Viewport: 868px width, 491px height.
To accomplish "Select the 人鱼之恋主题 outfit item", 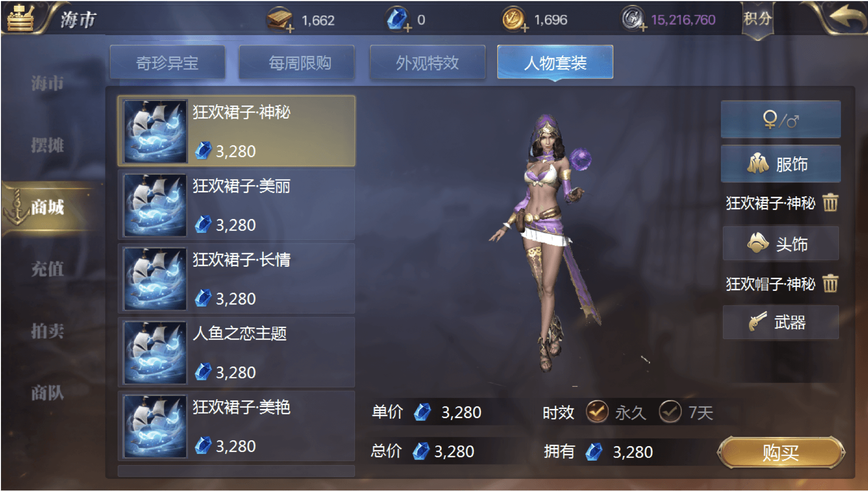I will [236, 352].
